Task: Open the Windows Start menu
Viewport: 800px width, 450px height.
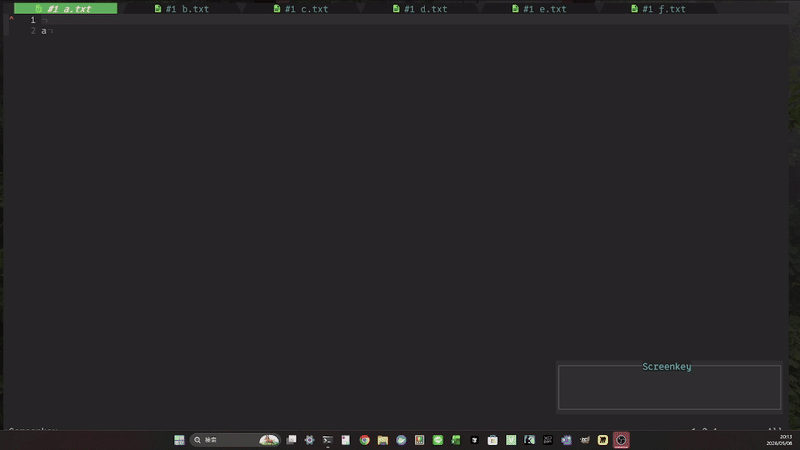Action: (x=179, y=440)
